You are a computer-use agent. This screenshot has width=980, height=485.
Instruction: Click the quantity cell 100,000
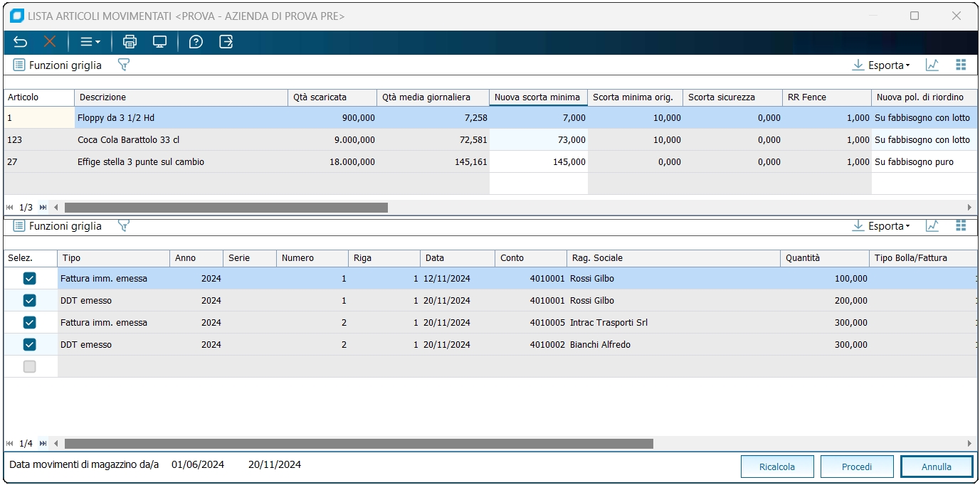click(825, 279)
